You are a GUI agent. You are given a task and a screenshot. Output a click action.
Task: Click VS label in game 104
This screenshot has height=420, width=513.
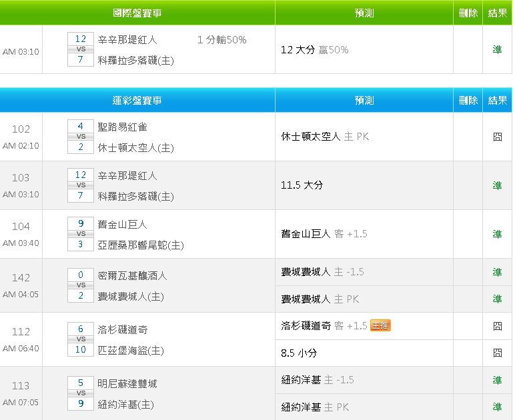click(81, 234)
